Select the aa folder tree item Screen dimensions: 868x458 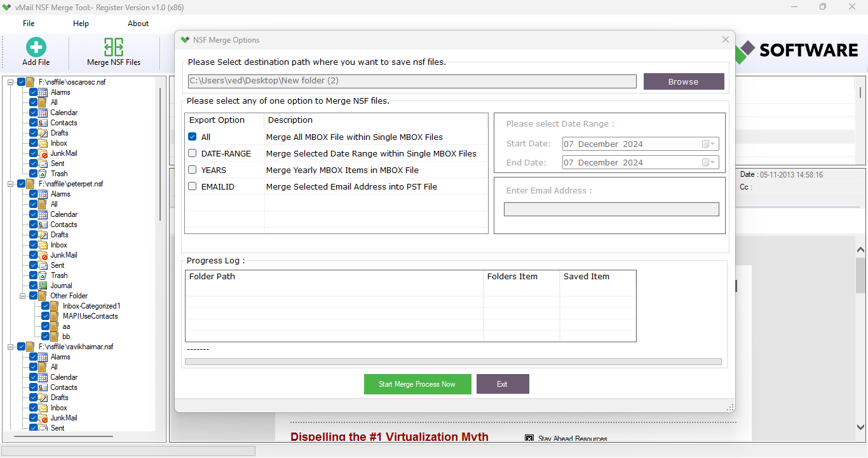click(66, 326)
